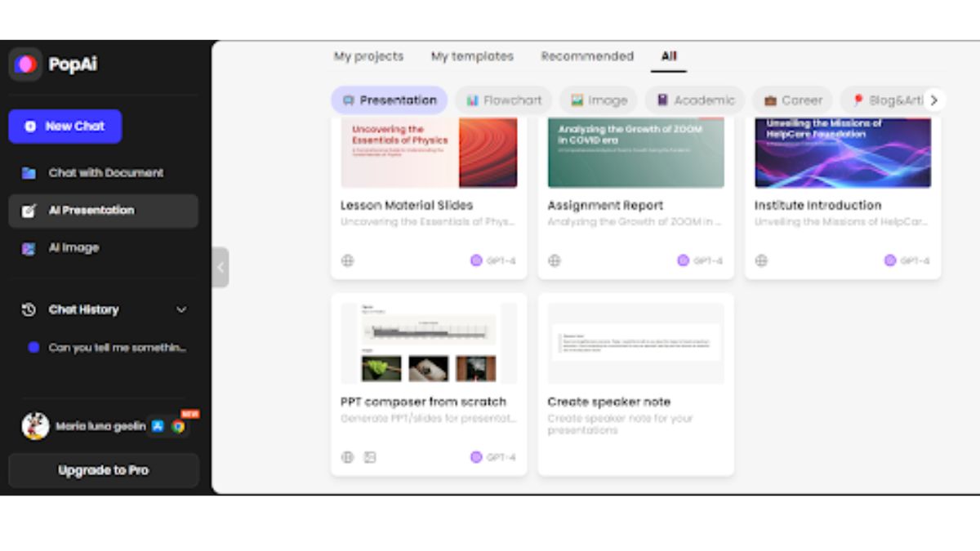Switch to the Recommended tab
980x551 pixels.
tap(586, 56)
